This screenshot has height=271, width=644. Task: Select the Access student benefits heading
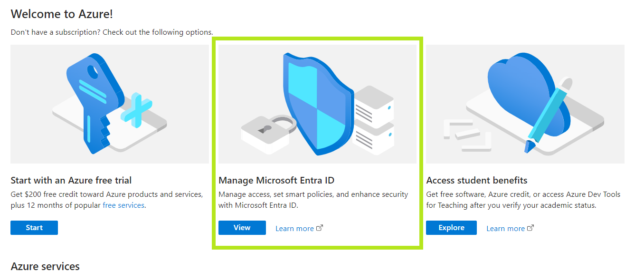(x=477, y=180)
